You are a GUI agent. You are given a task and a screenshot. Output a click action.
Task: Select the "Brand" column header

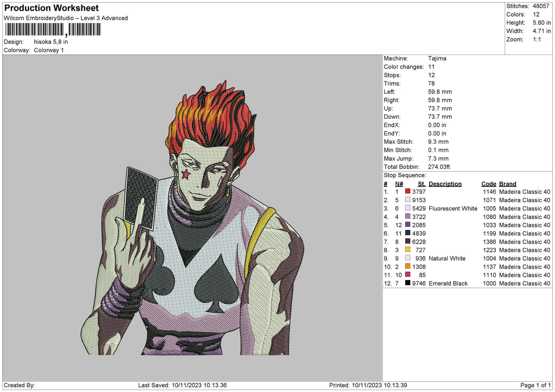coord(508,184)
